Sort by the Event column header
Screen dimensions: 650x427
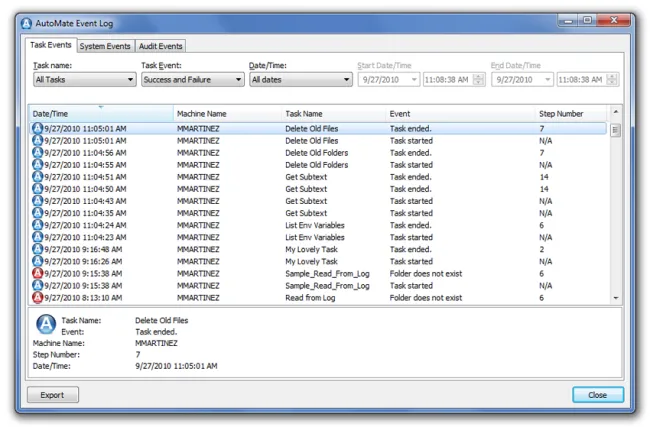461,113
